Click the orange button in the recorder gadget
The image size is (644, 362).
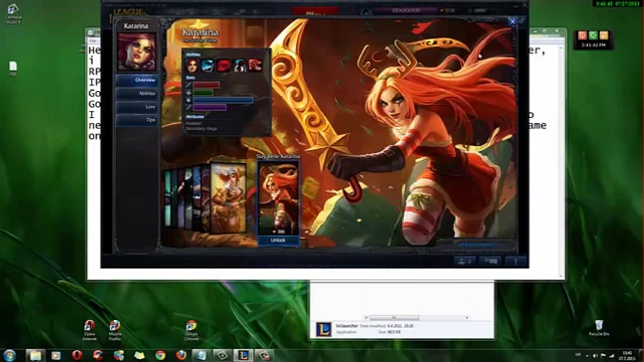tap(604, 35)
